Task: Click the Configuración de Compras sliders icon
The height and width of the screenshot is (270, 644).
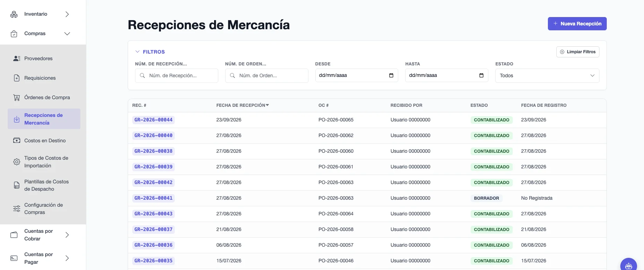Action: pyautogui.click(x=17, y=208)
